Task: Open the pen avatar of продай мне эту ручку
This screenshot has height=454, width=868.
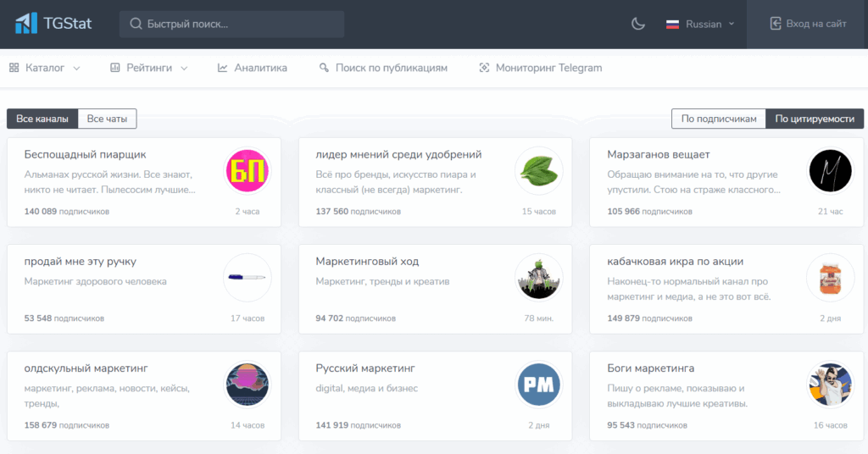Action: [248, 278]
